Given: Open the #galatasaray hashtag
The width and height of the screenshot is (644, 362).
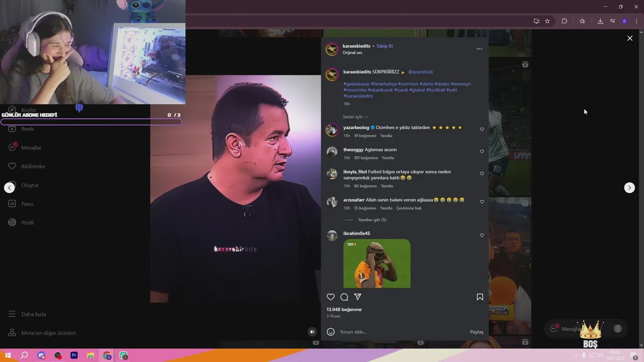Looking at the screenshot, I should point(356,84).
